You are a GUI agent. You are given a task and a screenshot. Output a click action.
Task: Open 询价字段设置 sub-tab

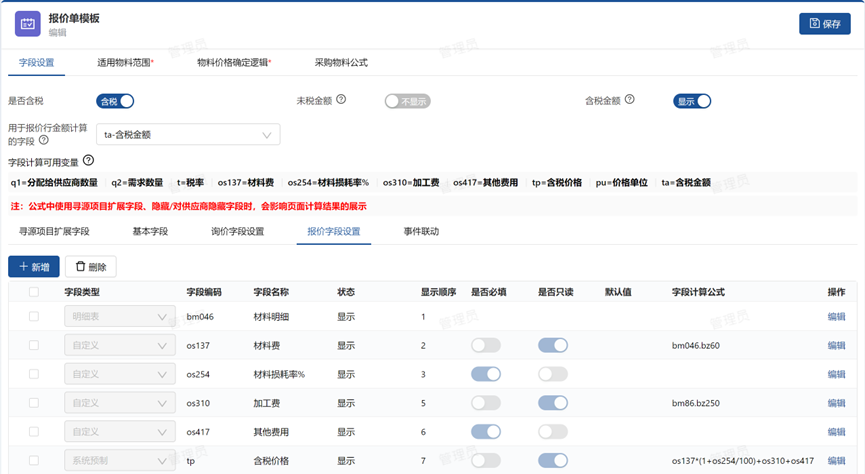237,232
